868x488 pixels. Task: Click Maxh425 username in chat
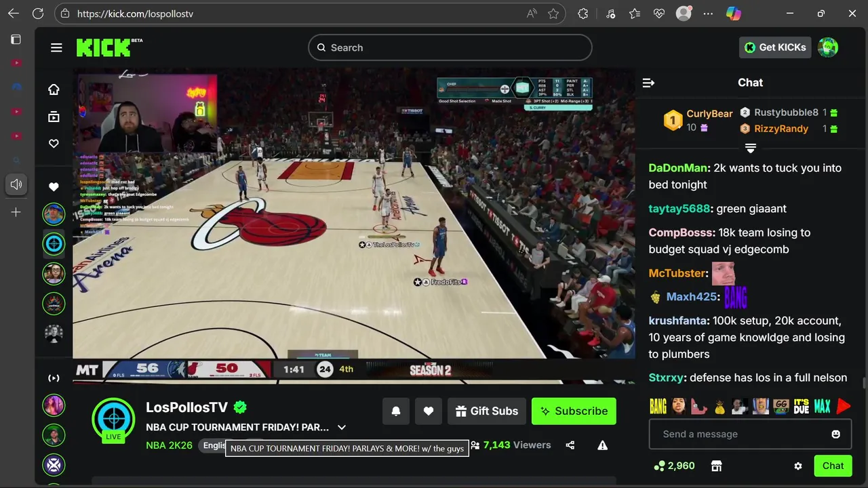point(691,297)
